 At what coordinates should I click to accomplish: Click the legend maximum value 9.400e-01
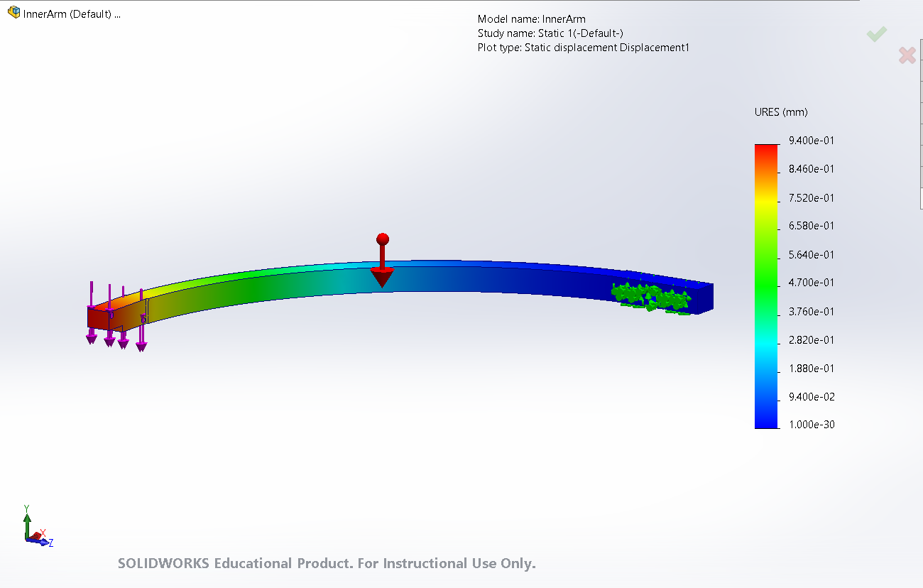point(810,141)
